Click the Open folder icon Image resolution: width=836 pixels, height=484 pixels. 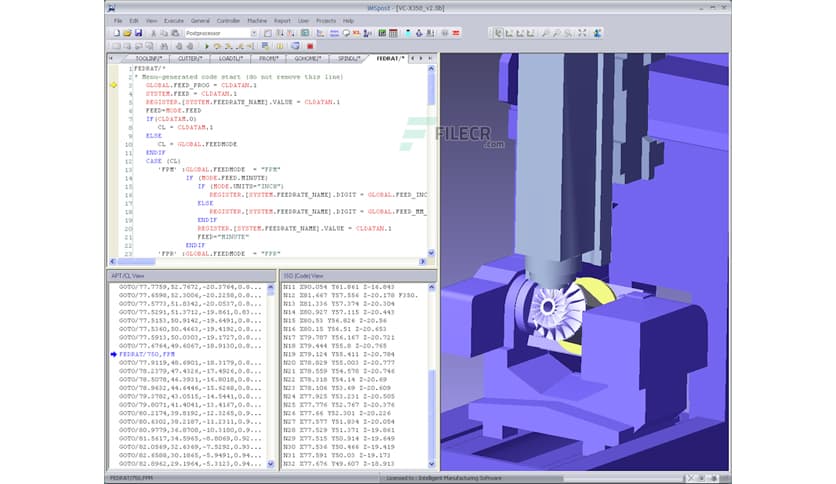click(x=127, y=33)
